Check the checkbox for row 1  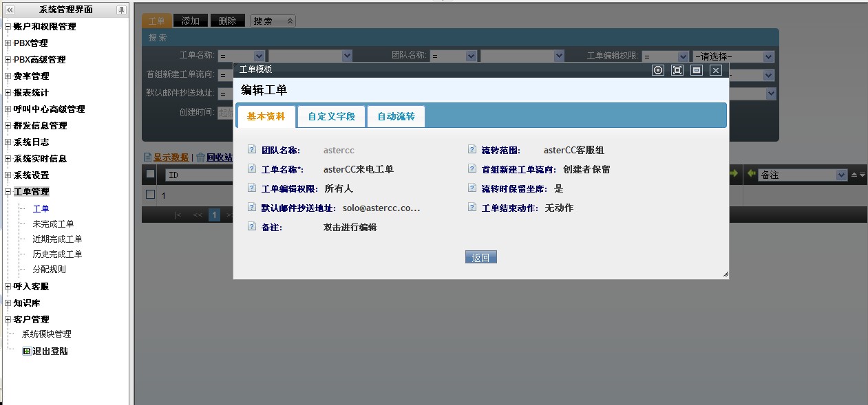(x=150, y=195)
